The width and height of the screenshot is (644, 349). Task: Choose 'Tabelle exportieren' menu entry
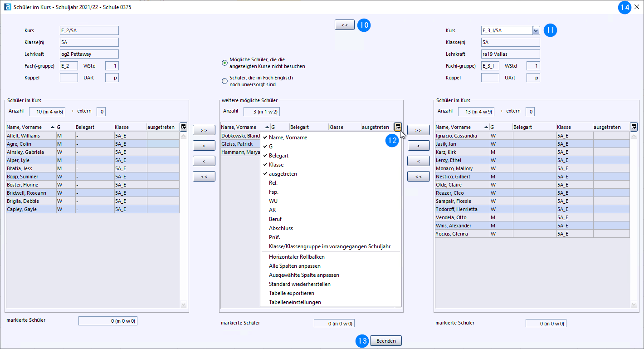(331, 293)
